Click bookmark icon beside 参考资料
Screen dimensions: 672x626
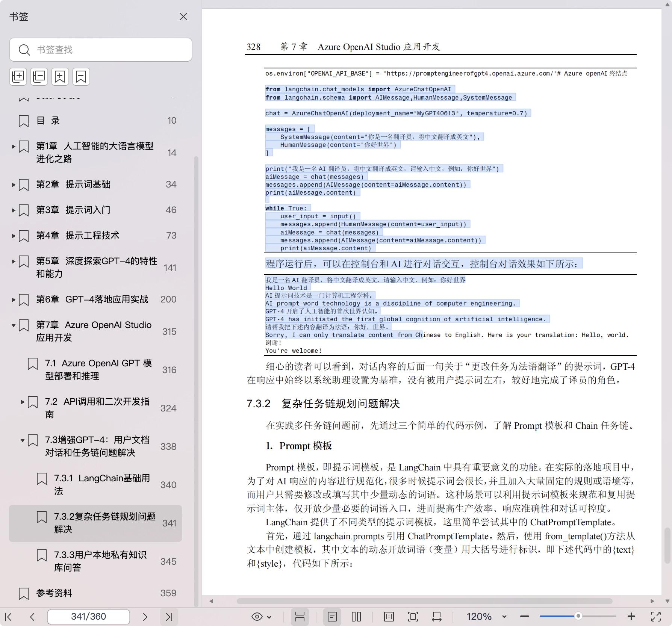pyautogui.click(x=24, y=594)
